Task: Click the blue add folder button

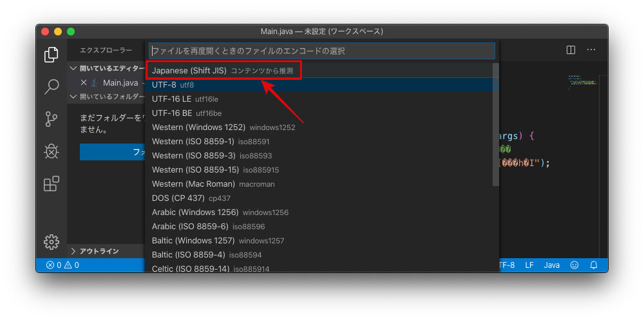Action: (x=113, y=152)
